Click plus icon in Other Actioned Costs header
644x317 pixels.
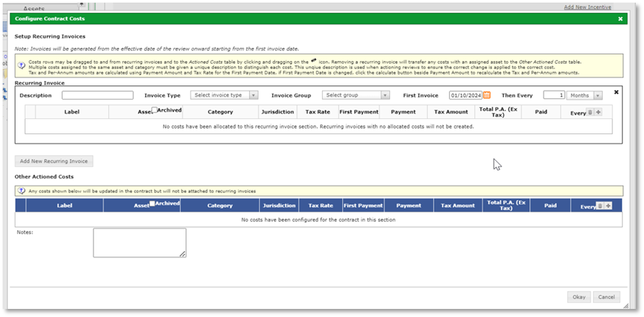tap(608, 206)
